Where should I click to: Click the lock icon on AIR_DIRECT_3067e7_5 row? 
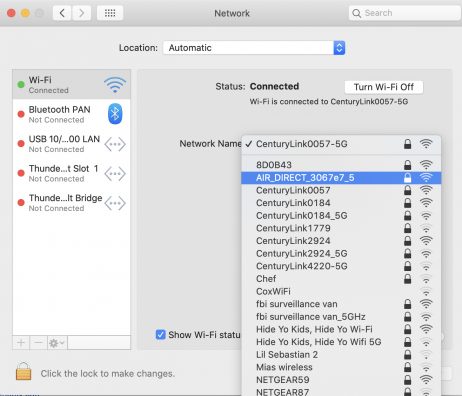[x=407, y=178]
